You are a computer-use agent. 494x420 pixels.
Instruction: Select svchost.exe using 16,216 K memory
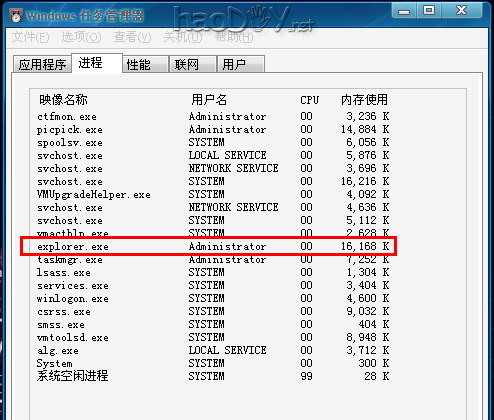[x=213, y=181]
